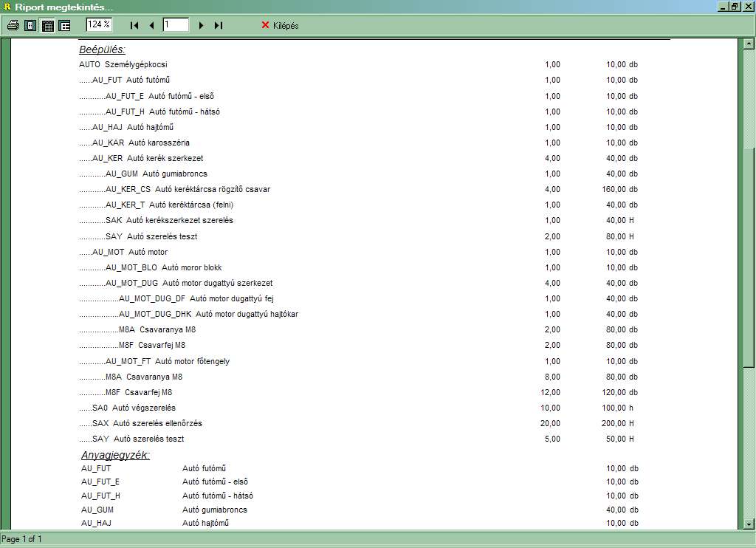The height and width of the screenshot is (548, 756).
Task: Select the AU_FUT_H Autó futómű - hátsó tree row
Action: (359, 112)
